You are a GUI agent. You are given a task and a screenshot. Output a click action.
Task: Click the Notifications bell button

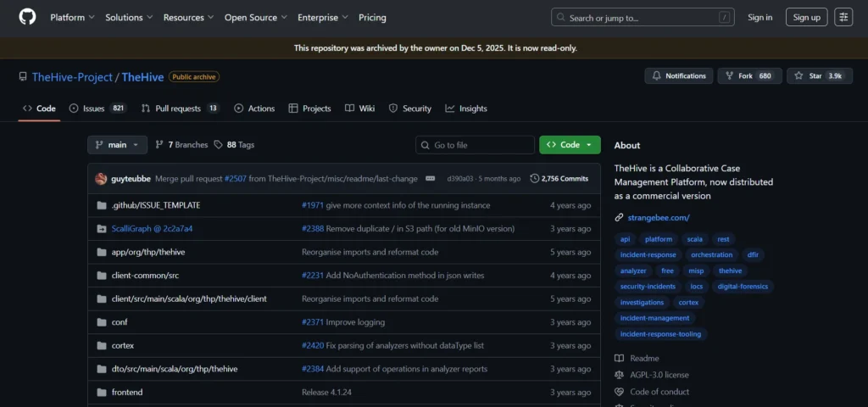point(679,75)
